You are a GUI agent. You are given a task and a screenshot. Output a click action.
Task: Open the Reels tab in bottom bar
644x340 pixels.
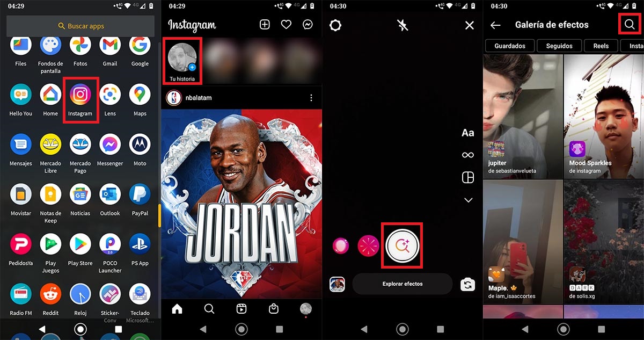pyautogui.click(x=241, y=308)
